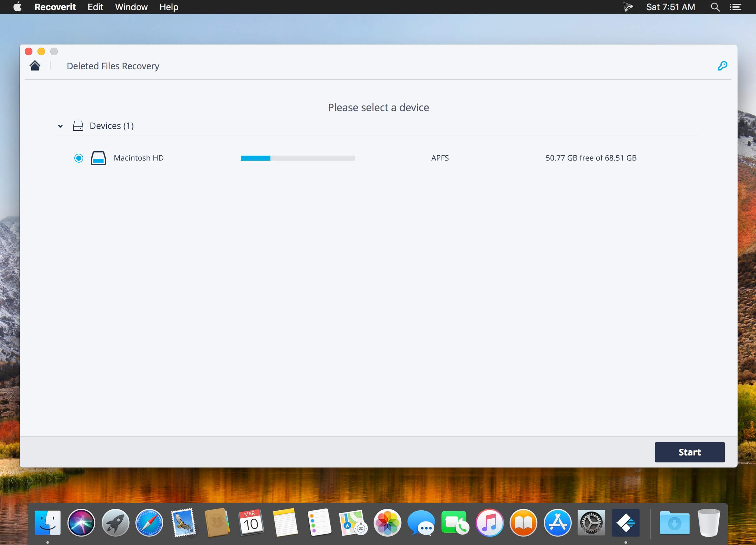Open Recoverit from the Dock
The width and height of the screenshot is (756, 545).
click(x=625, y=522)
